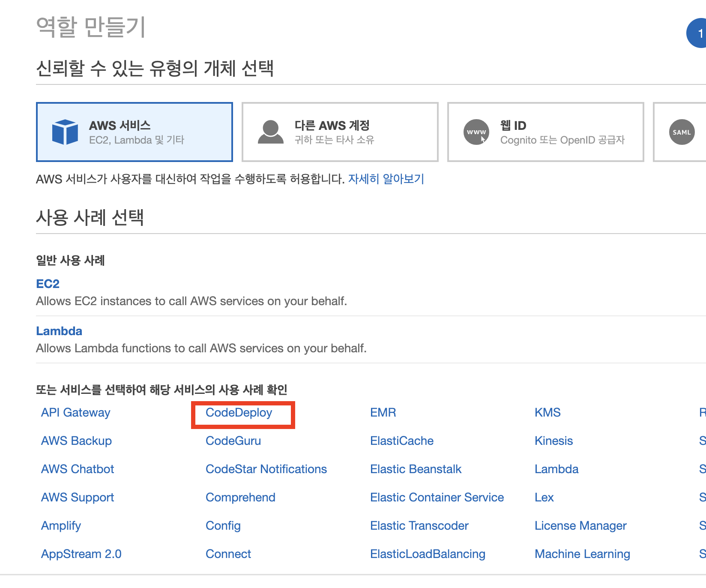Open License Manager service
Viewport: 706px width, 588px height.
click(x=580, y=525)
